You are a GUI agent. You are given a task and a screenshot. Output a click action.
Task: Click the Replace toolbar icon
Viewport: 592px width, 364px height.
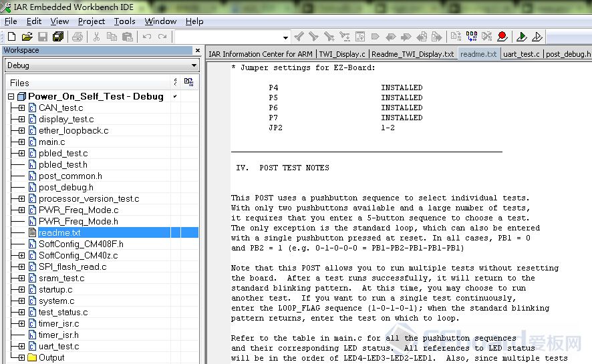(x=344, y=37)
